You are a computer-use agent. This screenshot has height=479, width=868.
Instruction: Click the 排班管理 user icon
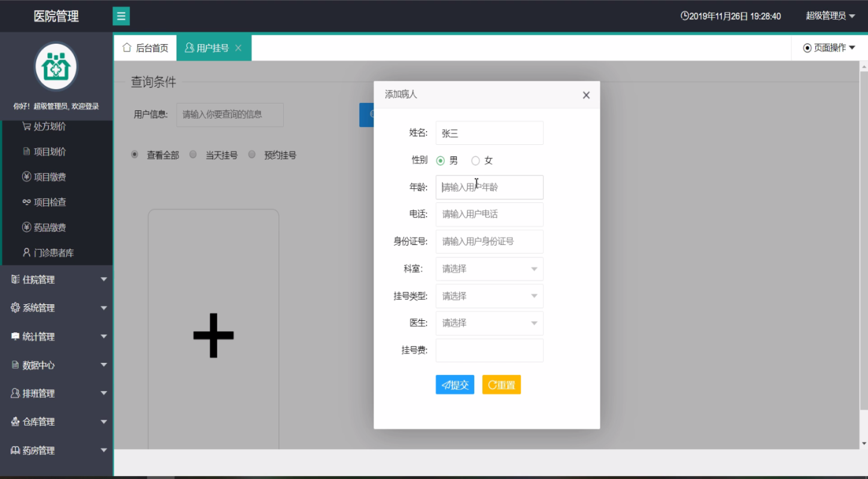[x=15, y=393]
